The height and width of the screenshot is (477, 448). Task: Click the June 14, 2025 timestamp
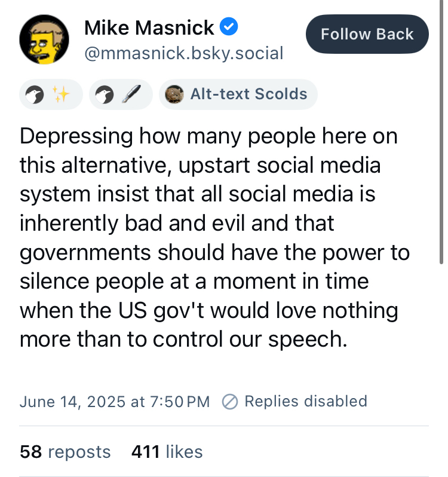coord(115,401)
